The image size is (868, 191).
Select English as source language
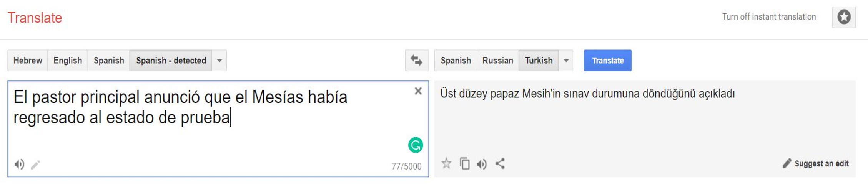coord(68,61)
